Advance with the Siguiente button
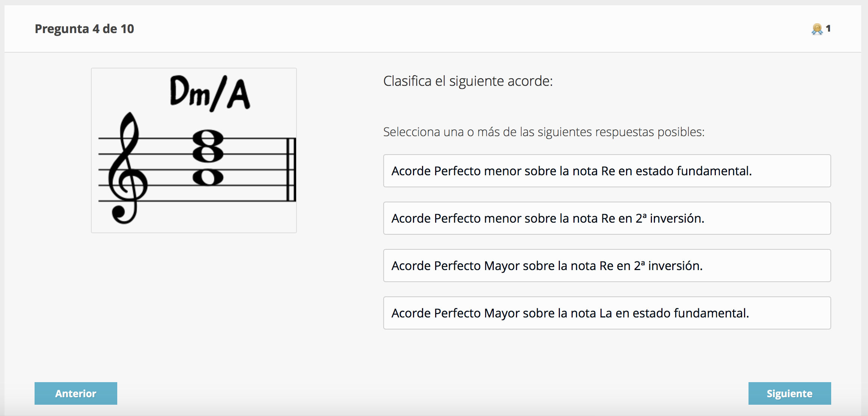This screenshot has width=868, height=416. (789, 393)
